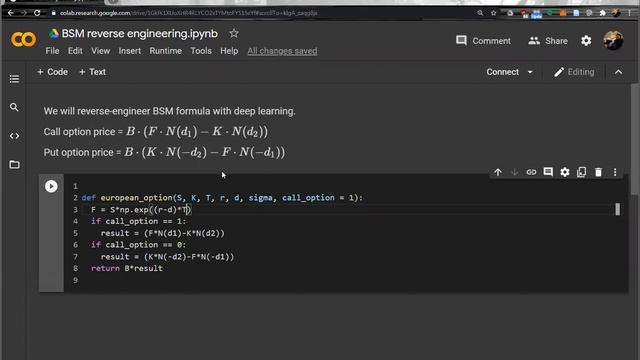Screen dimensions: 640x360
Task: Copy link to cell icon
Action: click(x=531, y=172)
